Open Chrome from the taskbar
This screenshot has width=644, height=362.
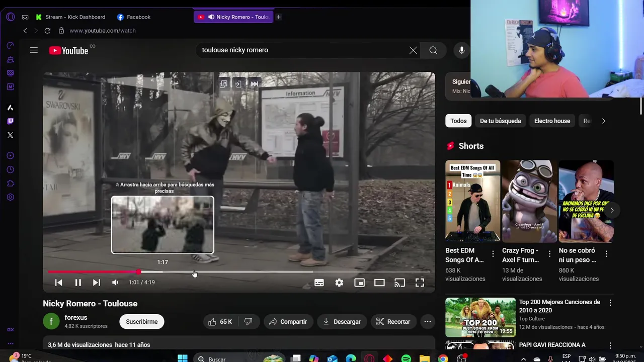tap(443, 359)
